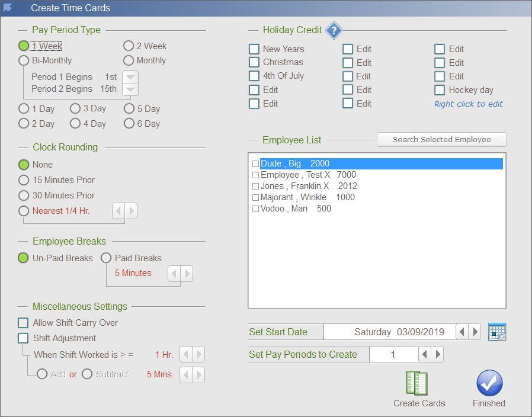The image size is (532, 417).
Task: Check the Hockey day holiday box
Action: coord(440,90)
